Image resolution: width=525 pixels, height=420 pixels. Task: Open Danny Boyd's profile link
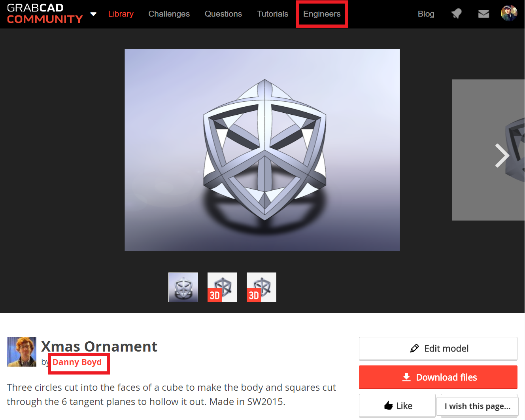(x=77, y=362)
